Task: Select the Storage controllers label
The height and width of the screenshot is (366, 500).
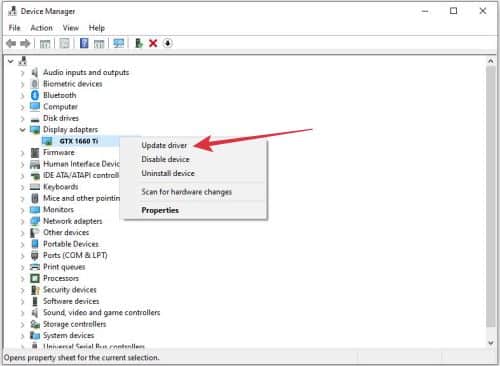Action: coord(74,324)
